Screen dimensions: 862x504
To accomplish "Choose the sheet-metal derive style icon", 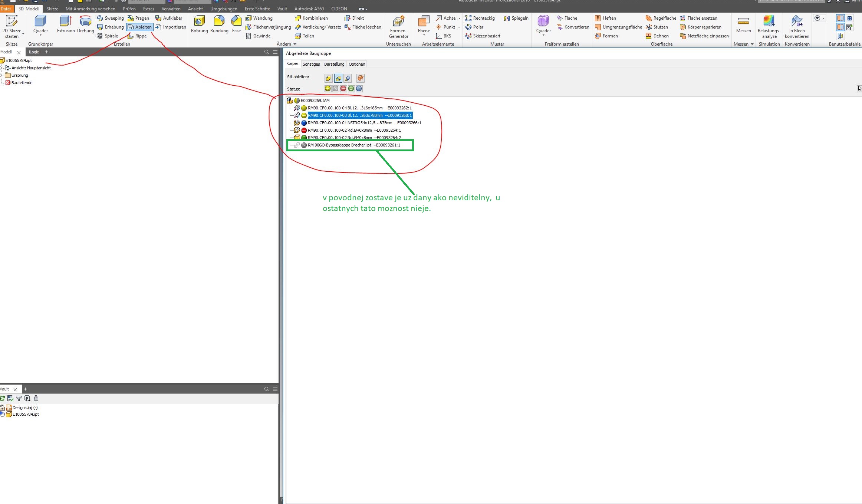I will (x=361, y=78).
